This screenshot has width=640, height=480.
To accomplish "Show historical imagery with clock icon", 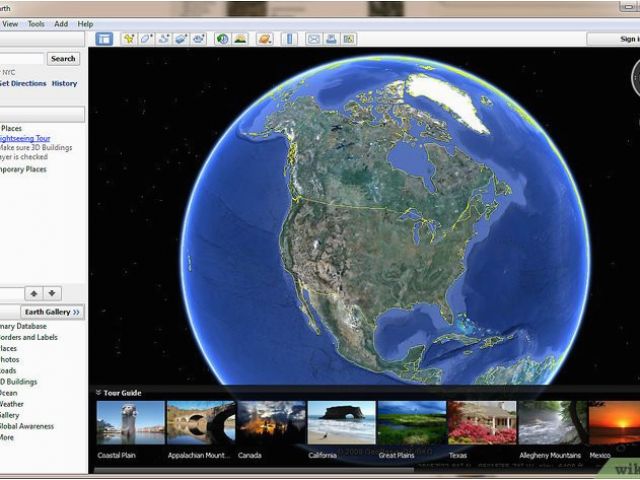I will click(222, 39).
